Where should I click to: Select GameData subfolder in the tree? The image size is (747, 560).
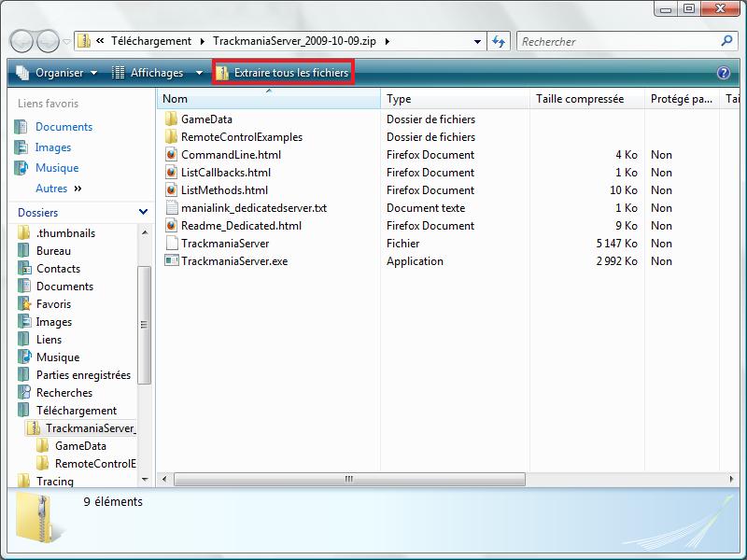click(x=80, y=446)
